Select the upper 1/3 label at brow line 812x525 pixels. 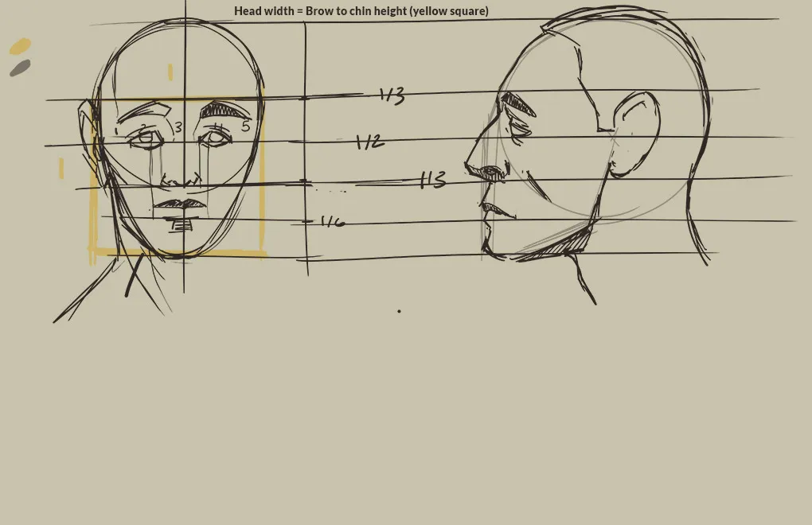click(392, 96)
